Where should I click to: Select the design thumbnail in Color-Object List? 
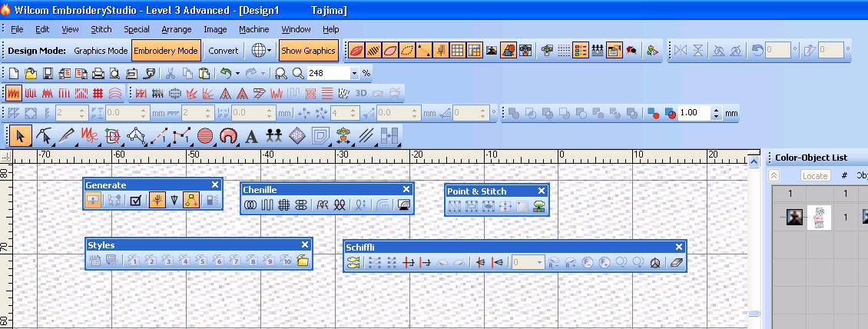coord(819,218)
